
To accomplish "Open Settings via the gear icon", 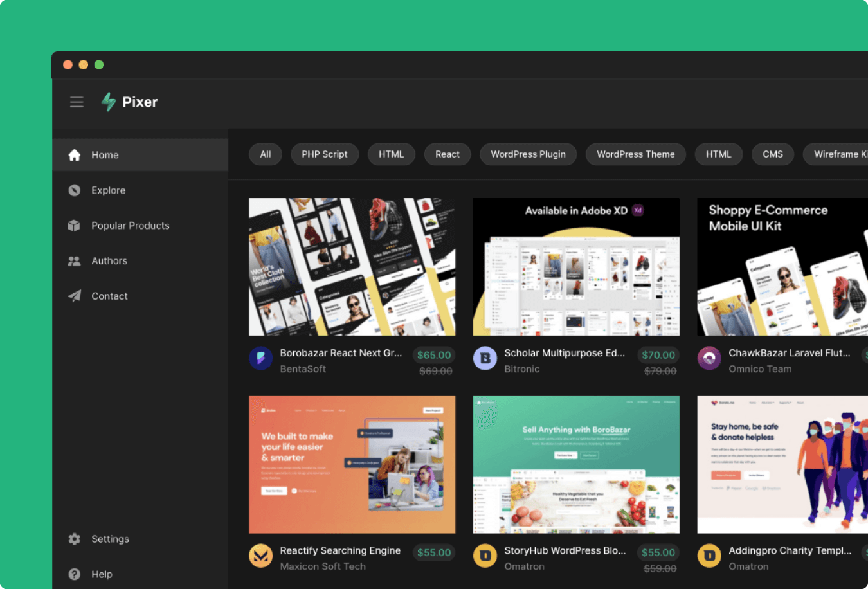I will 75,539.
